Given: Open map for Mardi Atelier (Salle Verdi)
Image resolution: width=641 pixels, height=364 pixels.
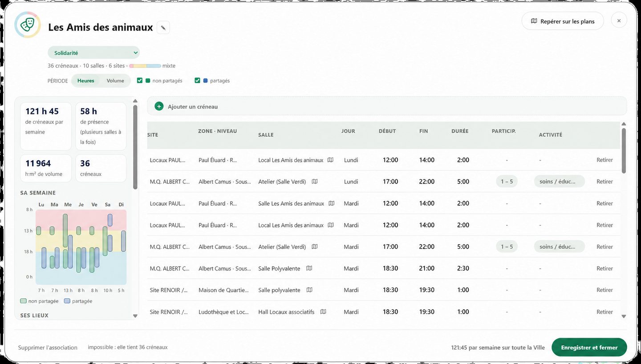Looking at the screenshot, I should coord(315,247).
